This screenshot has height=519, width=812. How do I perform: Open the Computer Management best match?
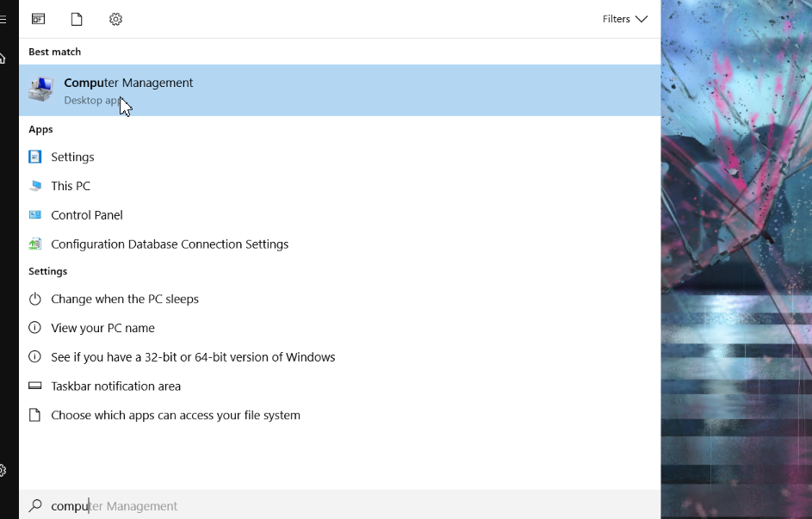pyautogui.click(x=340, y=90)
